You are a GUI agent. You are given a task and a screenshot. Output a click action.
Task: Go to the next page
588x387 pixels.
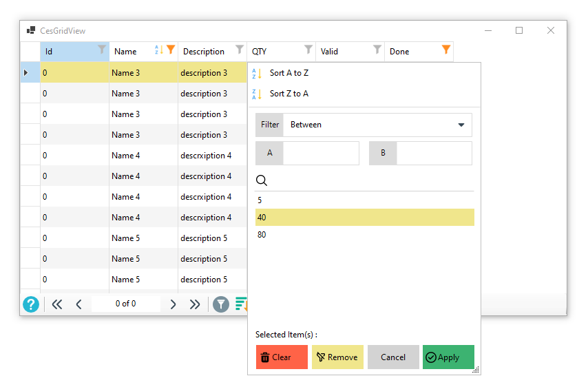coord(173,304)
